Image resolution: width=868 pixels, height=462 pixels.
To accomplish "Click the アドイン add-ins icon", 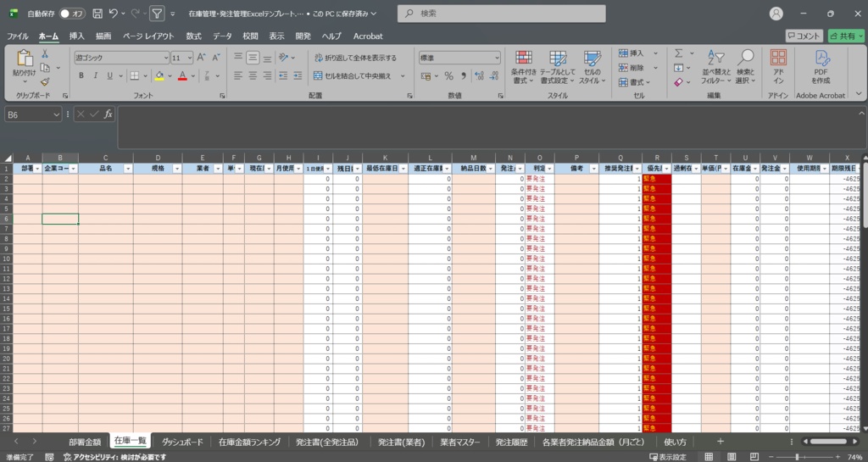I will (x=778, y=66).
